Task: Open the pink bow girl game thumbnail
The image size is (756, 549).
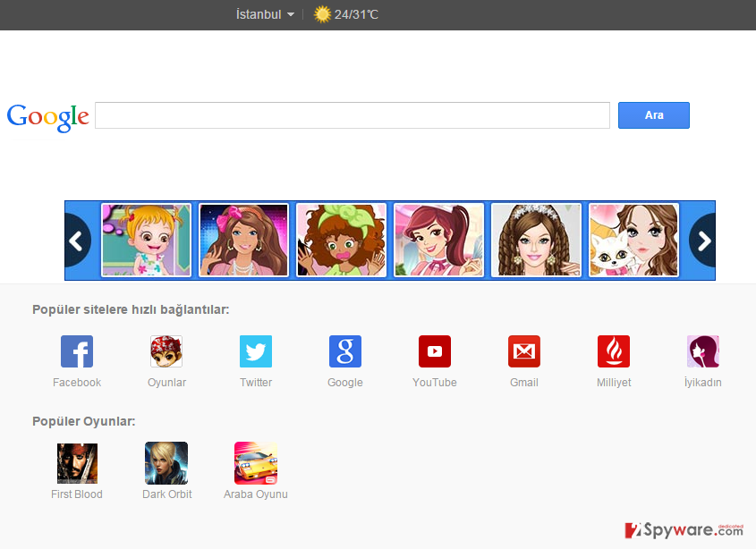Action: point(243,240)
